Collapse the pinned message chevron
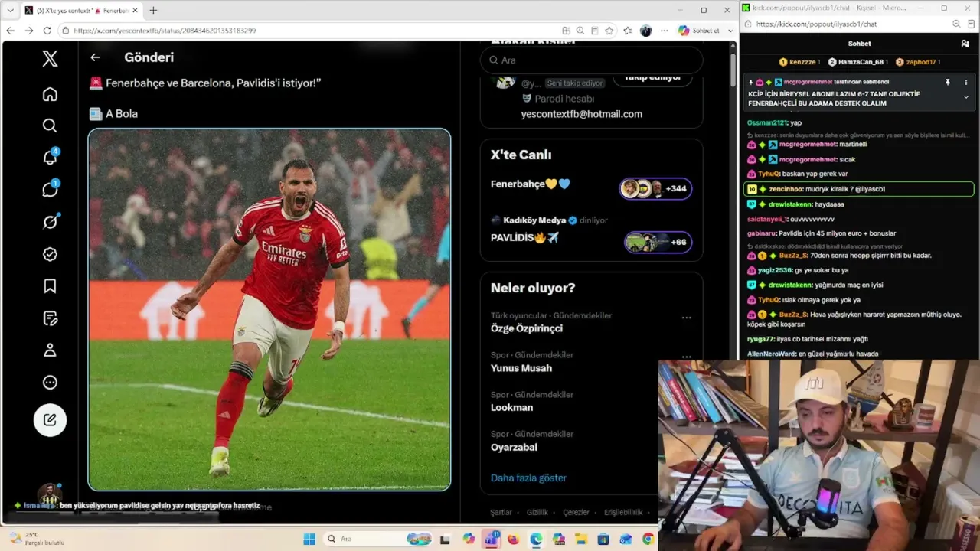 click(x=965, y=97)
